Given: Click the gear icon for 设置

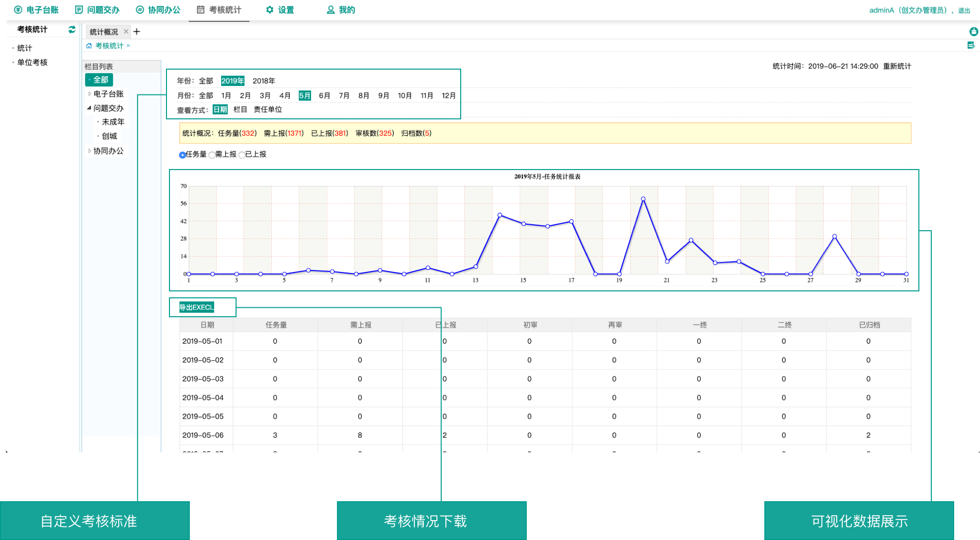Looking at the screenshot, I should (x=270, y=10).
